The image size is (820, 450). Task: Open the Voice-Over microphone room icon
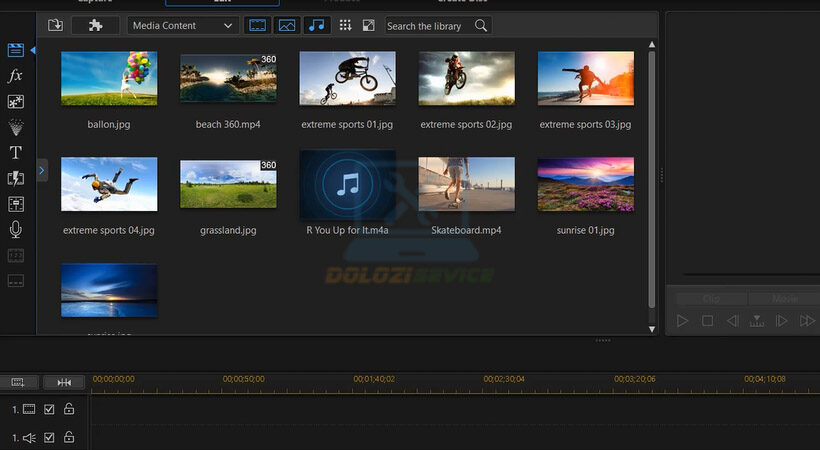pyautogui.click(x=16, y=230)
